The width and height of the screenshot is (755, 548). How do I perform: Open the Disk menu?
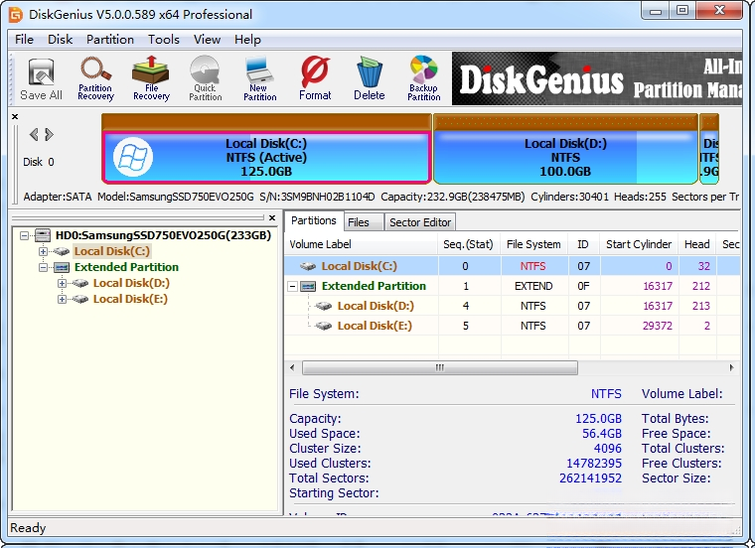[x=60, y=39]
